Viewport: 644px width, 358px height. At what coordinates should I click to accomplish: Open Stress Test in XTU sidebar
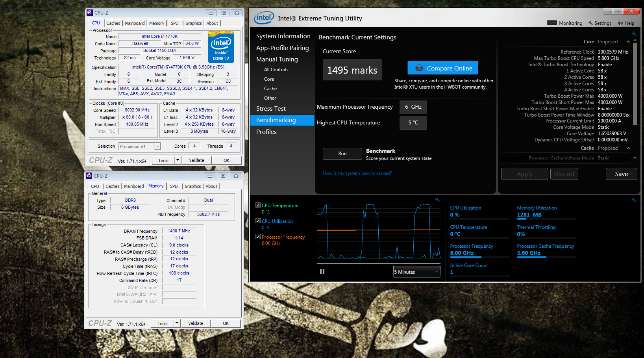[271, 109]
